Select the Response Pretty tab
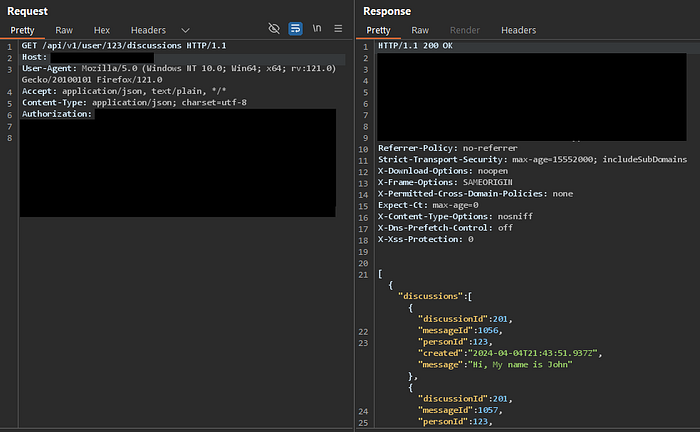This screenshot has width=700, height=432. (378, 30)
